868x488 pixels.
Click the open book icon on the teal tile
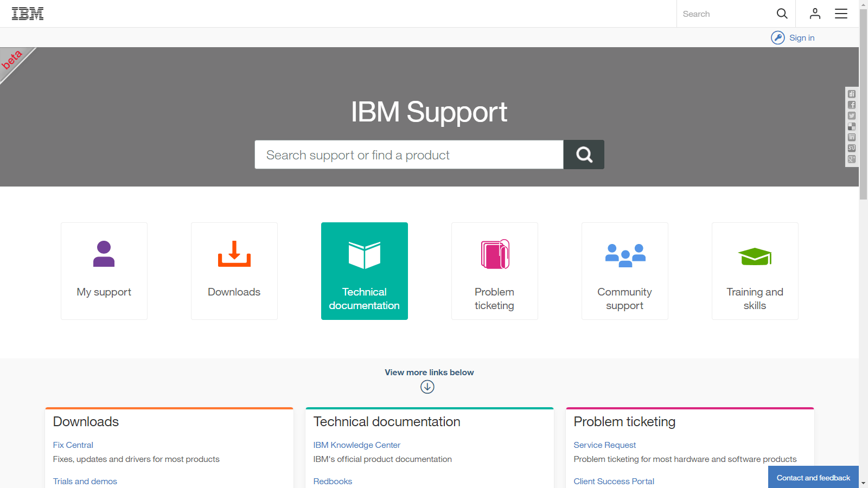pos(365,255)
